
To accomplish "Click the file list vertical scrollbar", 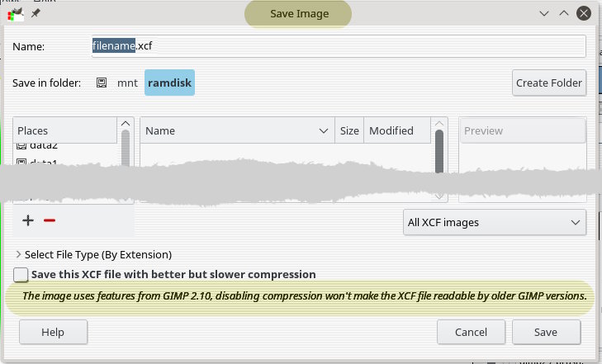I will click(439, 149).
